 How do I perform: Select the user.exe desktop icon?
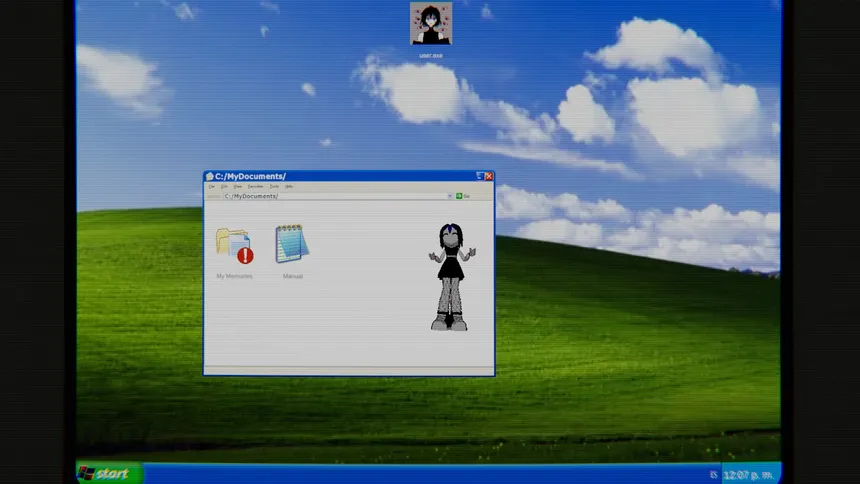point(431,24)
